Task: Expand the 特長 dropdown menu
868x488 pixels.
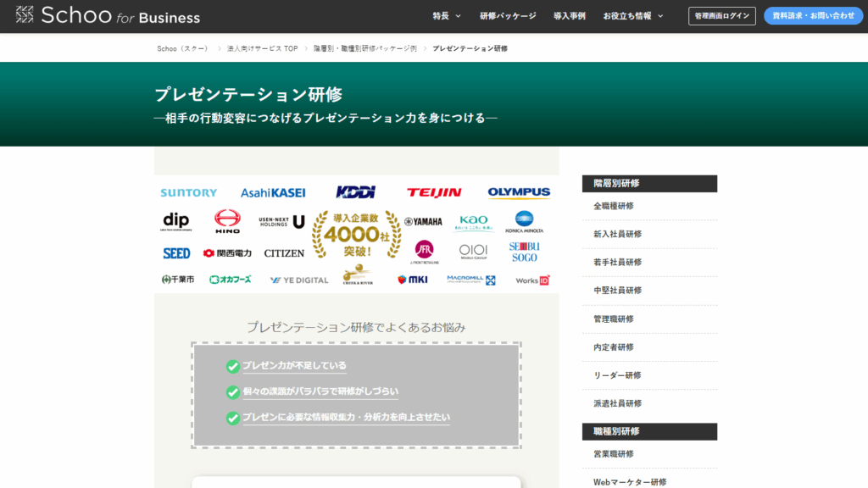Action: (x=447, y=16)
